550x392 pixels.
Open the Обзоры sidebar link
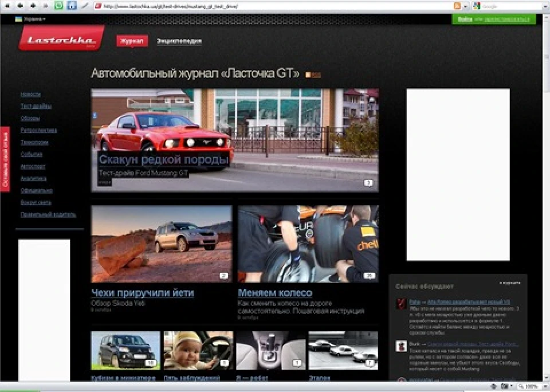click(30, 118)
